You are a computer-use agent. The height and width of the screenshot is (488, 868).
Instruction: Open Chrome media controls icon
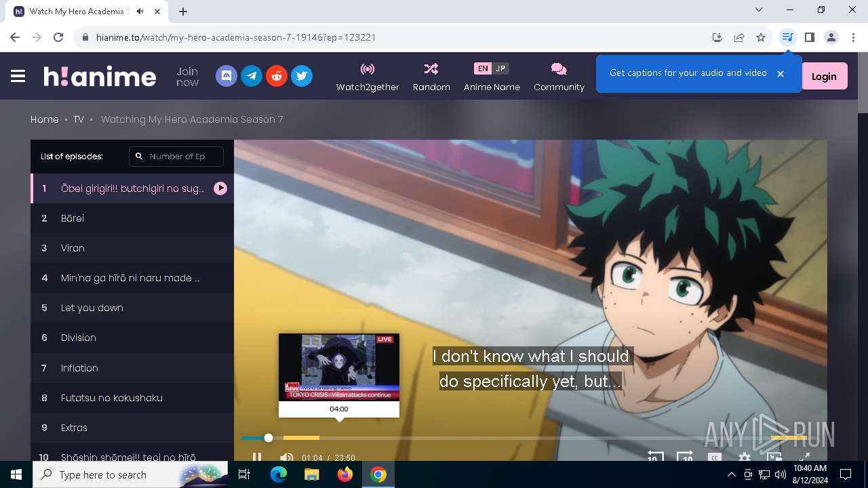coord(787,37)
